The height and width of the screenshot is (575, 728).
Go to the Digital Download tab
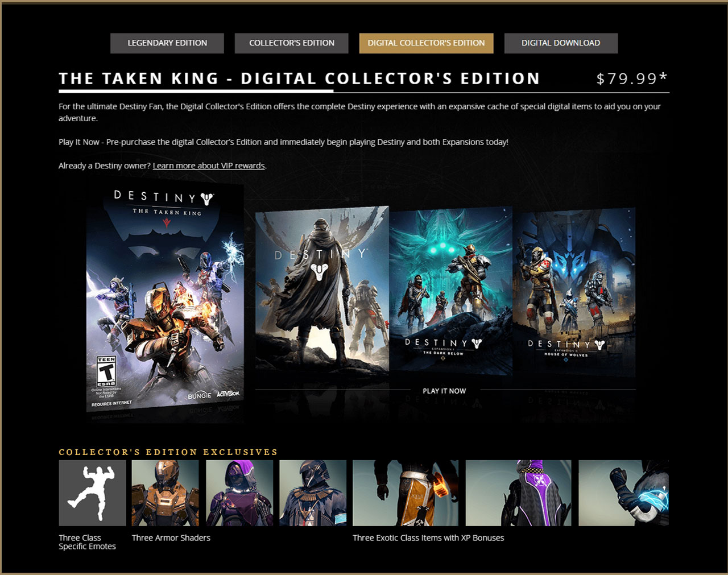coord(561,43)
